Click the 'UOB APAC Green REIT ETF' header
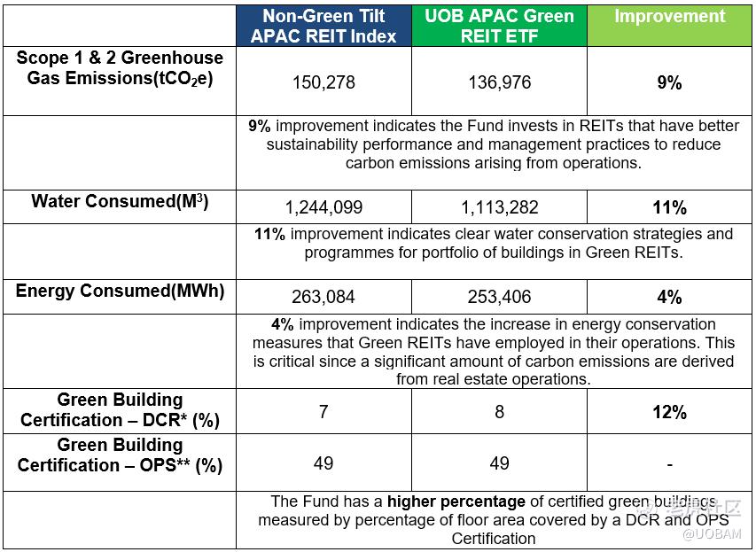 pyautogui.click(x=499, y=26)
